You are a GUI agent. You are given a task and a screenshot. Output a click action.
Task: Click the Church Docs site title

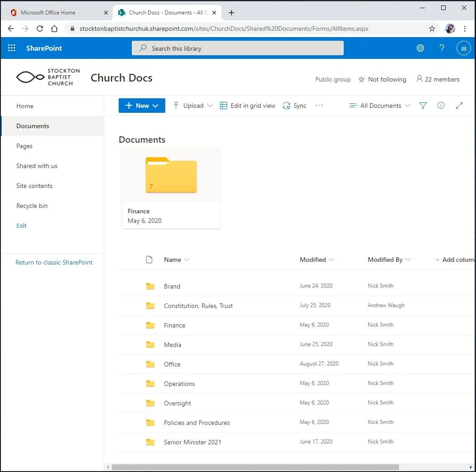tap(121, 78)
